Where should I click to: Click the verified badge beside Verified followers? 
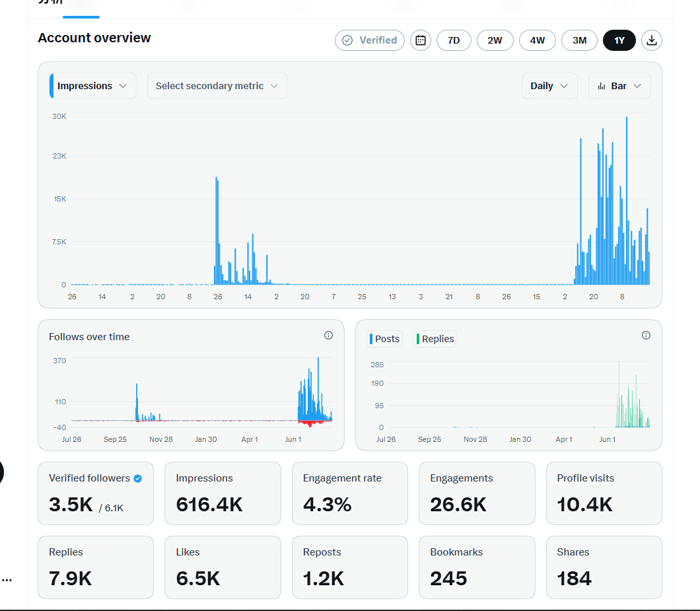(138, 478)
